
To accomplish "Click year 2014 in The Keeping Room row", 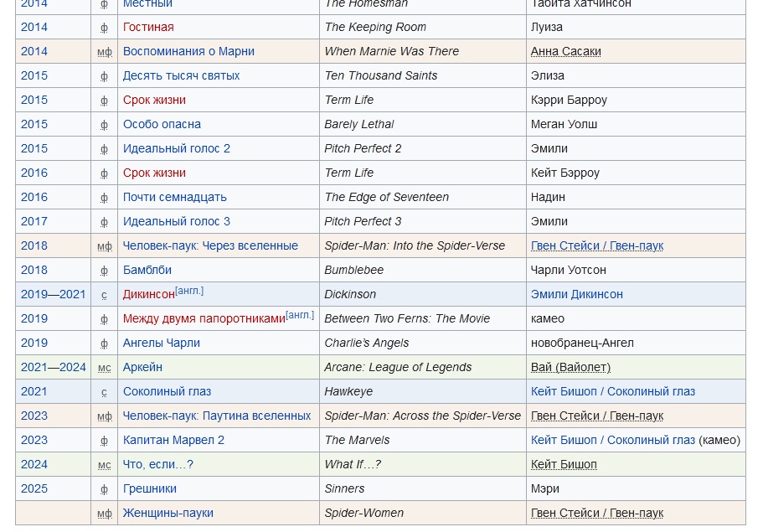I will click(34, 28).
